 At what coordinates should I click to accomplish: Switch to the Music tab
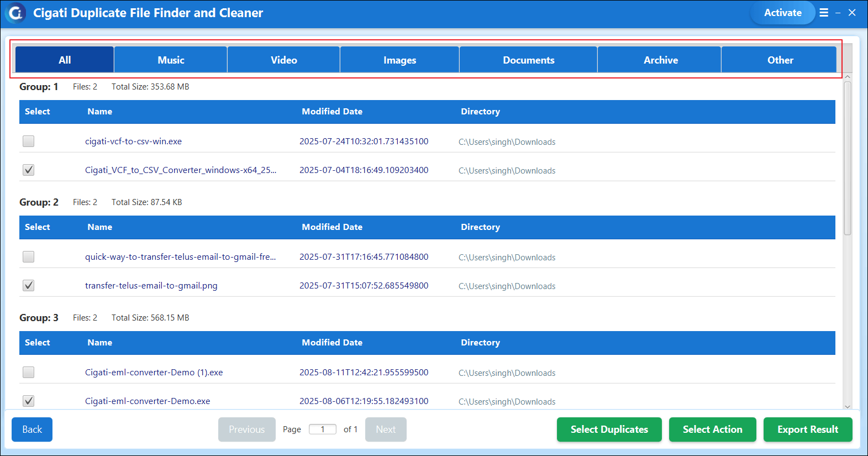[171, 60]
